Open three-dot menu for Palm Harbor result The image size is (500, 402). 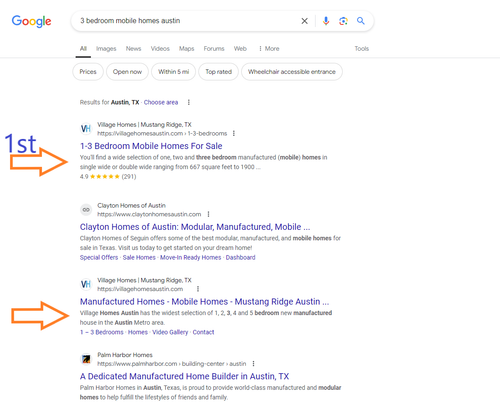click(x=253, y=363)
